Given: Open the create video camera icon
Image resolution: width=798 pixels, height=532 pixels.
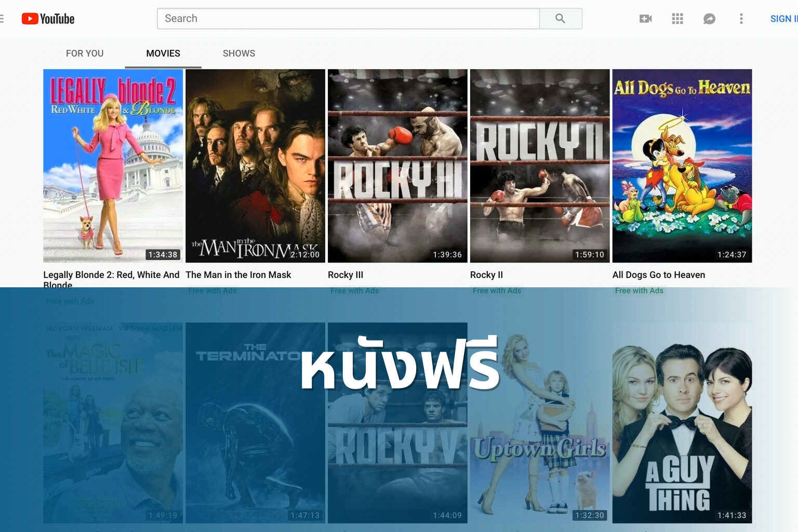Looking at the screenshot, I should [645, 19].
